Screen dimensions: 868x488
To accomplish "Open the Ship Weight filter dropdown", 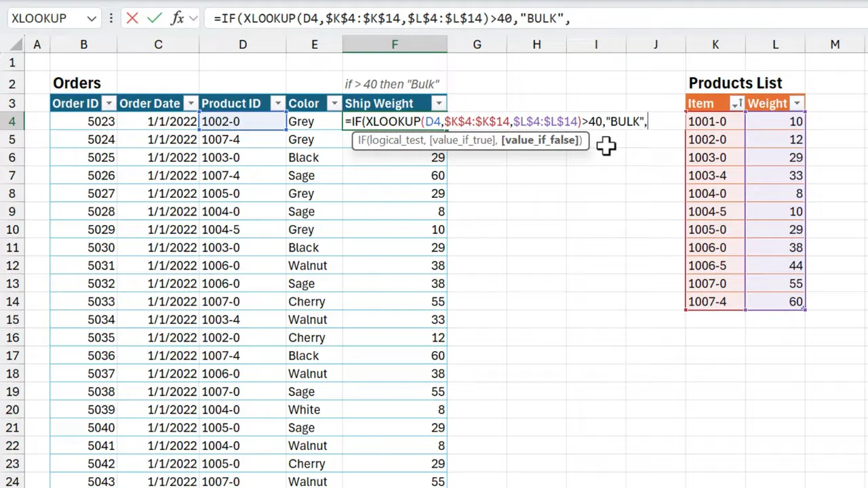I will tap(438, 103).
